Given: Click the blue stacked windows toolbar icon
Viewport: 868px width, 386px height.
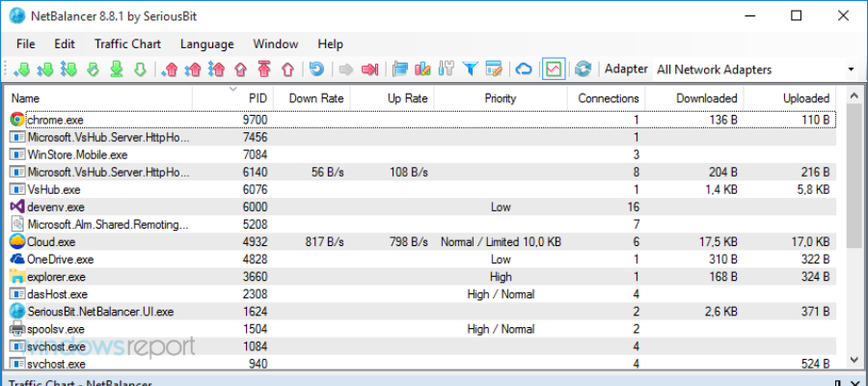Looking at the screenshot, I should [x=399, y=69].
